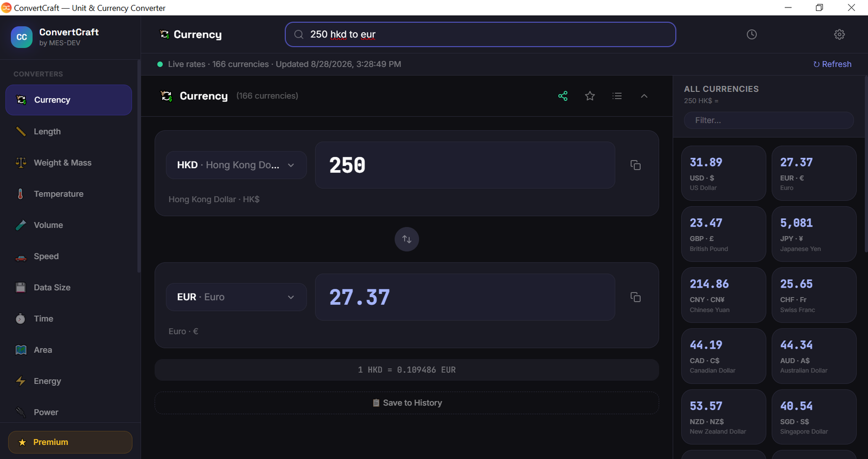Open settings via the gear icon
Viewport: 868px width, 459px height.
(839, 34)
